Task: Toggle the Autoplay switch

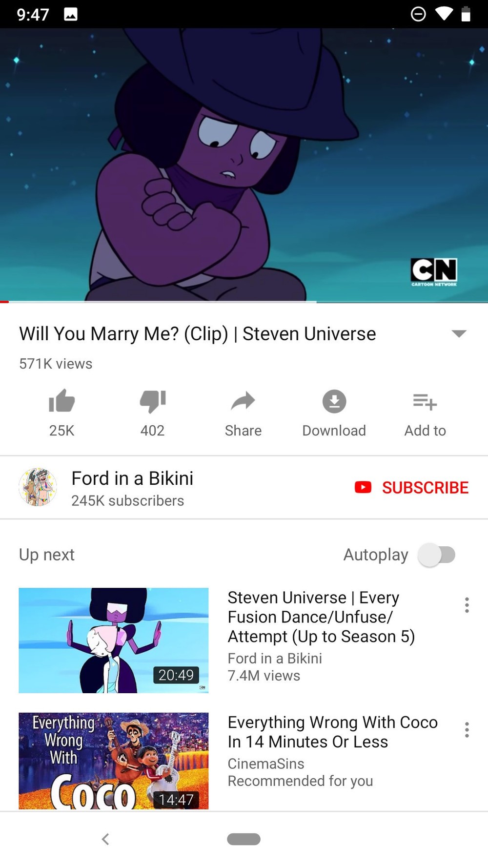Action: point(436,555)
